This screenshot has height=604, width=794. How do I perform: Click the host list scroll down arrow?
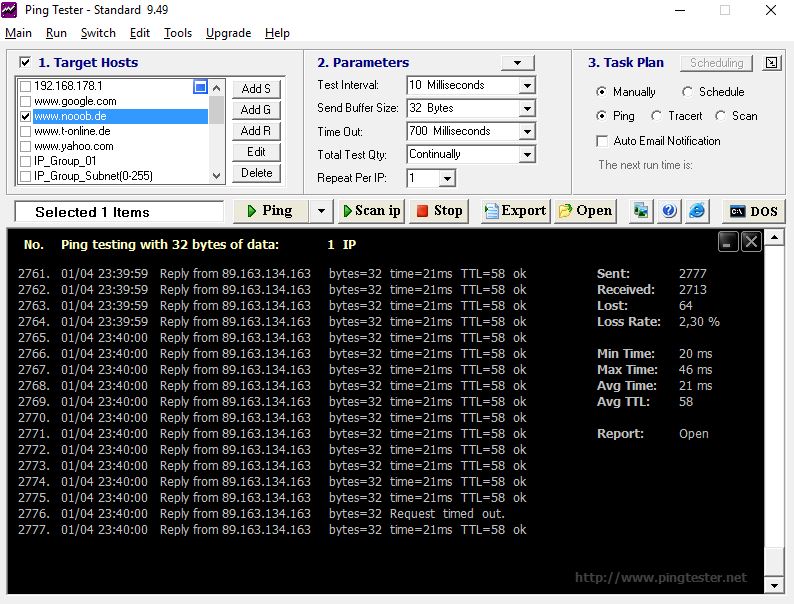coord(217,176)
